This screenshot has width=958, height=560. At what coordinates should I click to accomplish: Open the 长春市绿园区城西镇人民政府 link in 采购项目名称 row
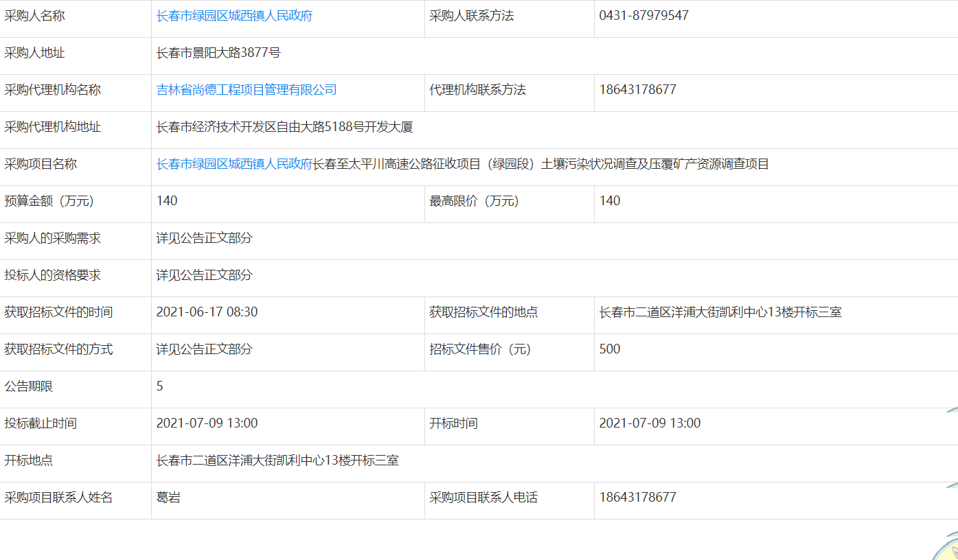pyautogui.click(x=234, y=164)
